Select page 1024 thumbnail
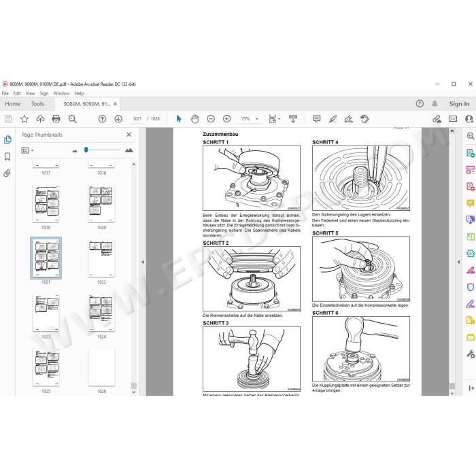 [101, 313]
